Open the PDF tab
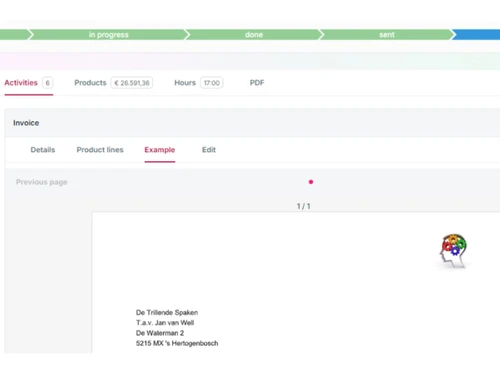The height and width of the screenshot is (375, 500). pyautogui.click(x=257, y=83)
